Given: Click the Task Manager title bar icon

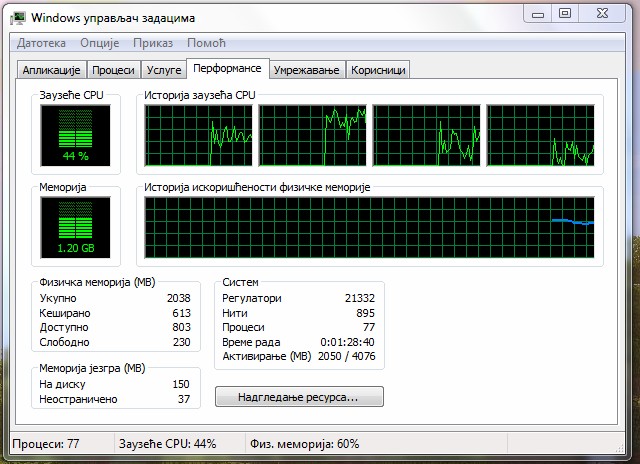Looking at the screenshot, I should [x=18, y=18].
